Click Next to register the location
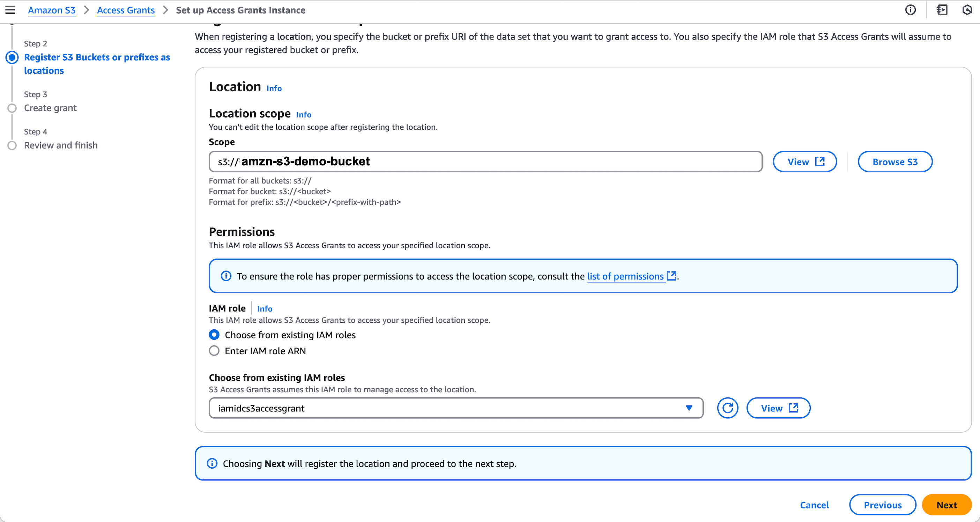980x522 pixels. [947, 505]
